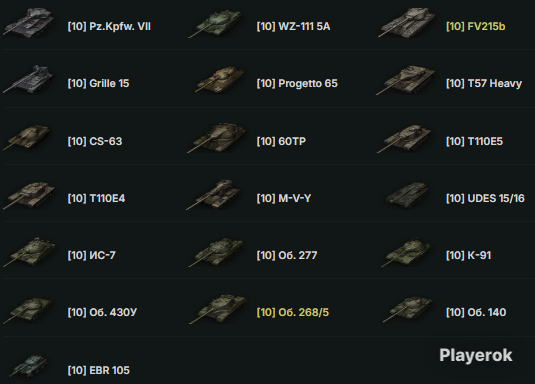Select the Об. 430У text label
Screen dimensions: 535x384
coord(102,312)
